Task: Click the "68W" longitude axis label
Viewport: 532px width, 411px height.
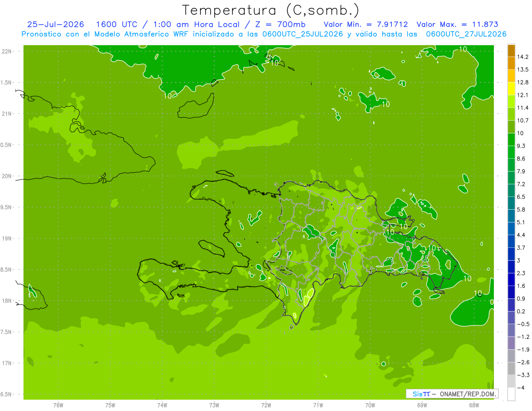Action: [474, 405]
